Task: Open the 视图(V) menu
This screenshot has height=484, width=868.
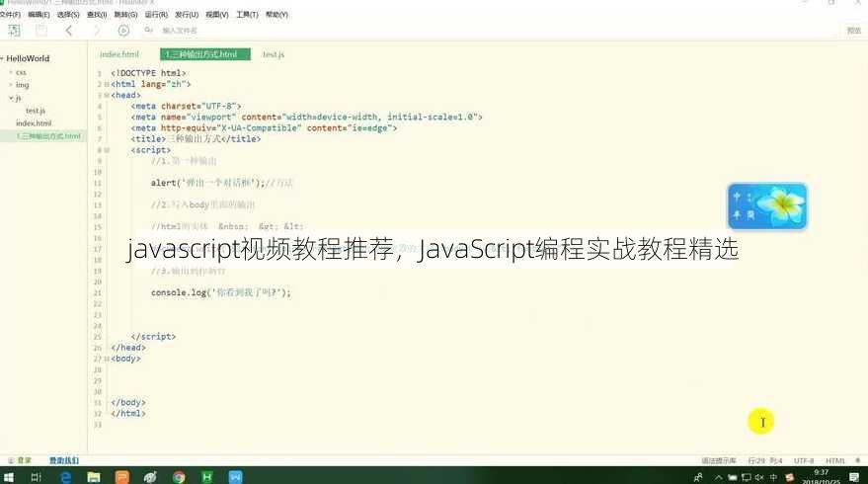Action: 217,15
